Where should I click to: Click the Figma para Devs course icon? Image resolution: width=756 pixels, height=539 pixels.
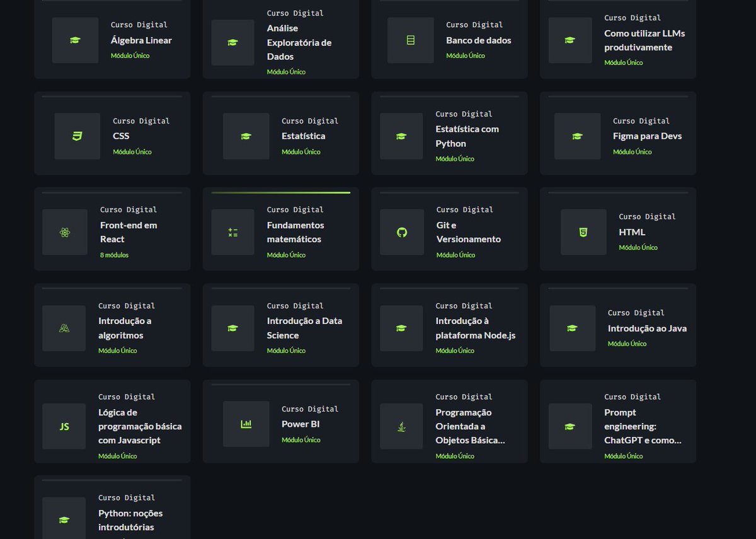(x=577, y=136)
